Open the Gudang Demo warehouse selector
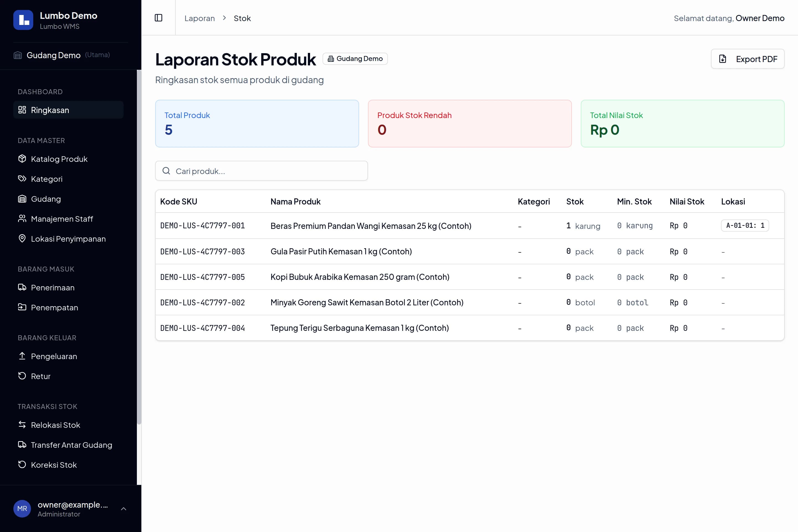The image size is (798, 532). pyautogui.click(x=71, y=55)
